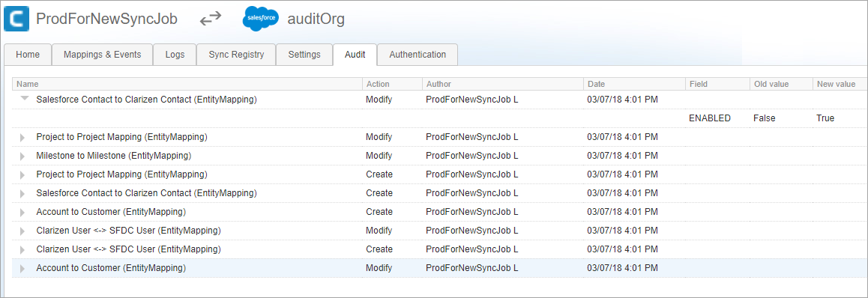This screenshot has width=868, height=298.
Task: Click the author in the highlighted Account to Customer row
Action: 471,268
